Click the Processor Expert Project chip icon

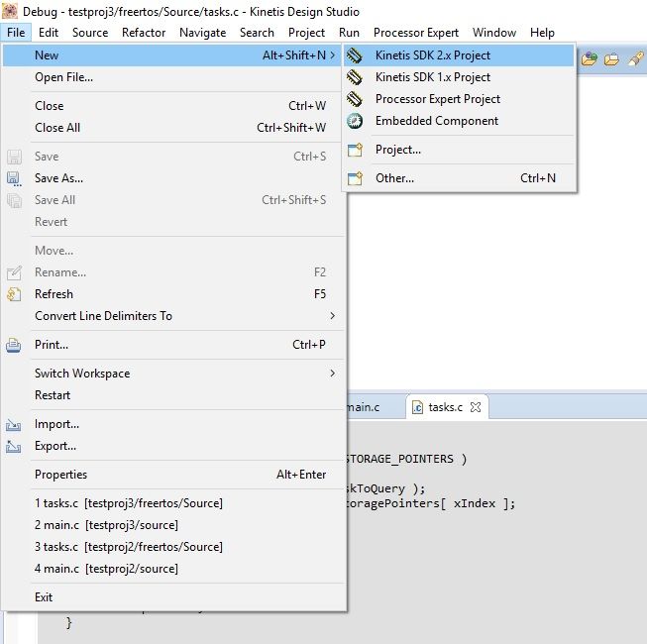(355, 99)
